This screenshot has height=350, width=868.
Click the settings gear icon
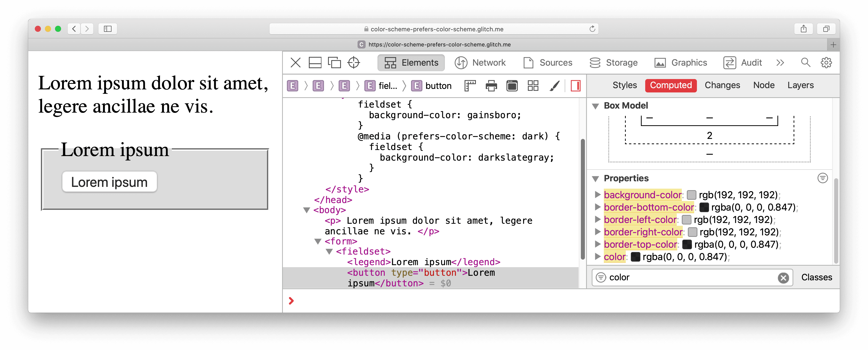click(826, 63)
